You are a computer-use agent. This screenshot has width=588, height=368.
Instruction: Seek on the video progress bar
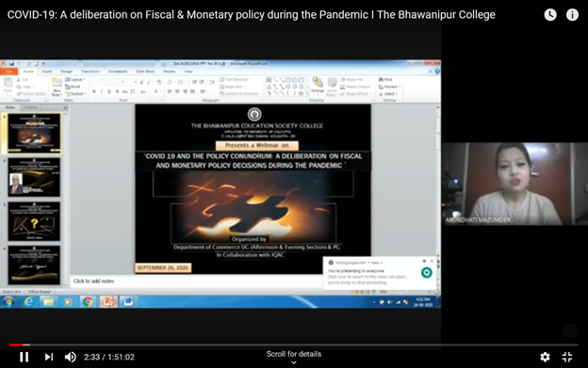coord(294,344)
